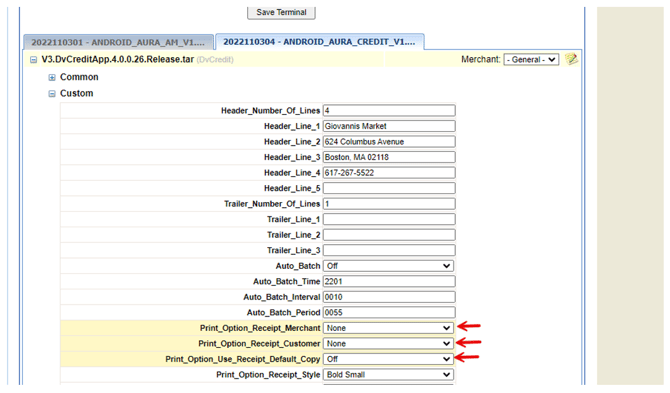Click the Save Terminal button
This screenshot has width=670, height=393.
[281, 12]
